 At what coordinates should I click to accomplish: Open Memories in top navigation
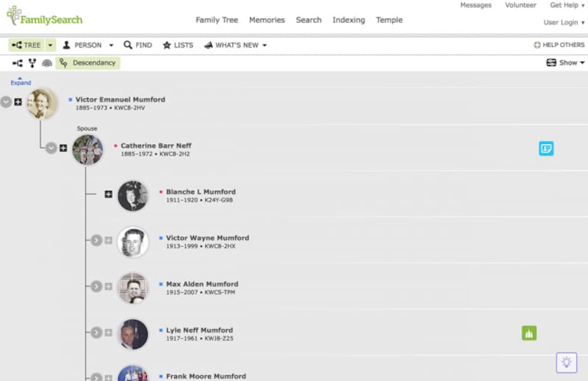coord(268,20)
